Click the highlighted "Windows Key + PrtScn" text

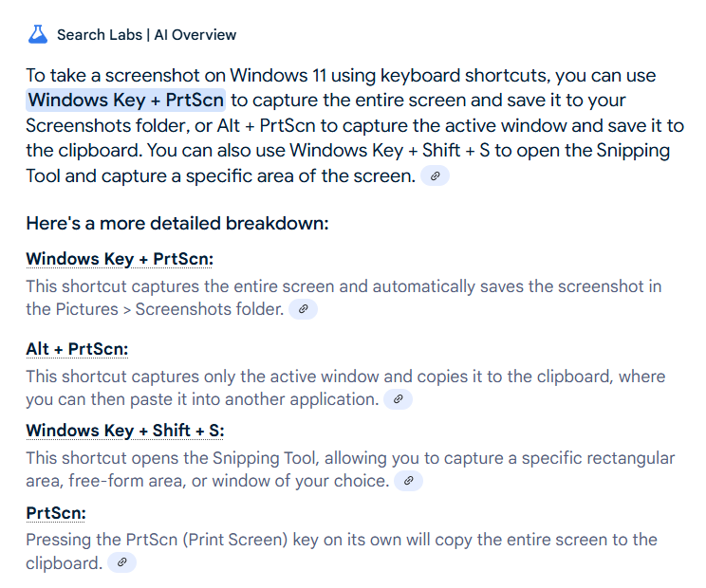point(126,101)
